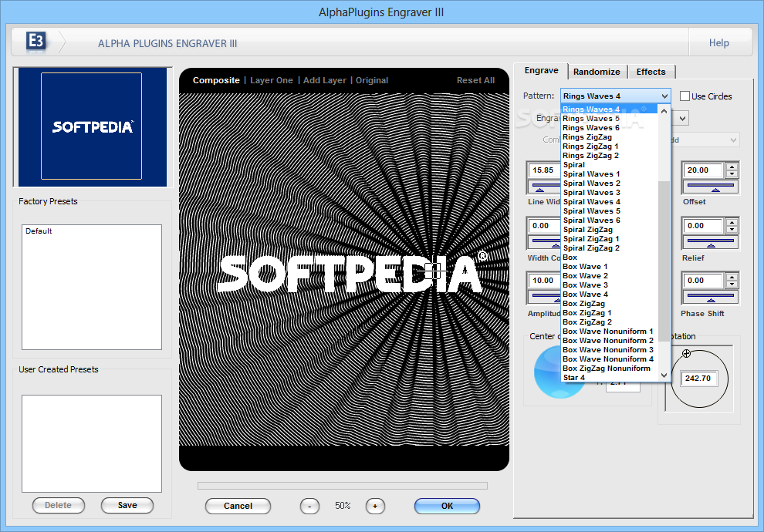This screenshot has height=532, width=764.
Task: Zoom out with the minus button
Action: tap(309, 506)
